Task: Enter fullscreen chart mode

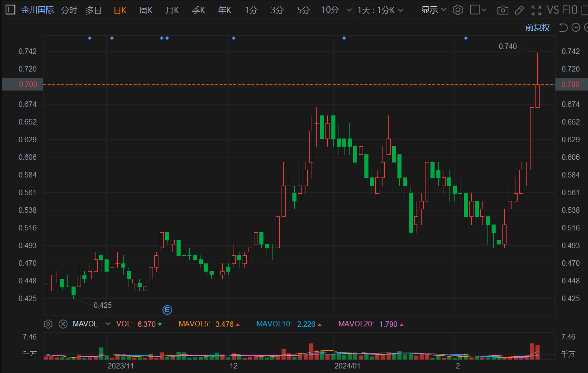Action: [x=536, y=10]
